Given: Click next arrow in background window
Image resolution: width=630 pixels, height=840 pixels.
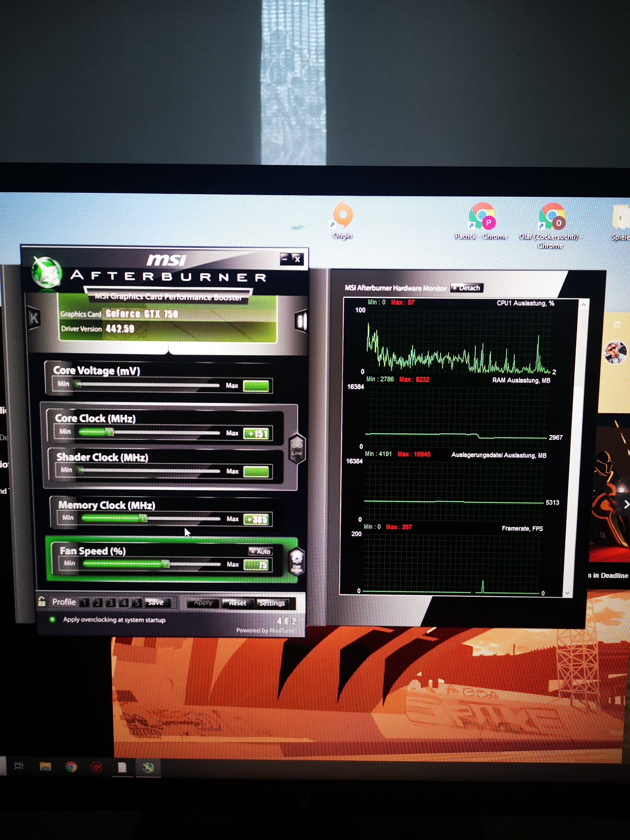Looking at the screenshot, I should tap(626, 504).
